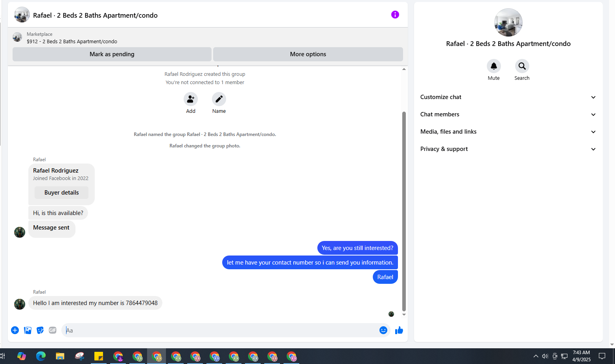This screenshot has height=364, width=615.
Task: Click the large group photo in the right panel
Action: point(508,22)
